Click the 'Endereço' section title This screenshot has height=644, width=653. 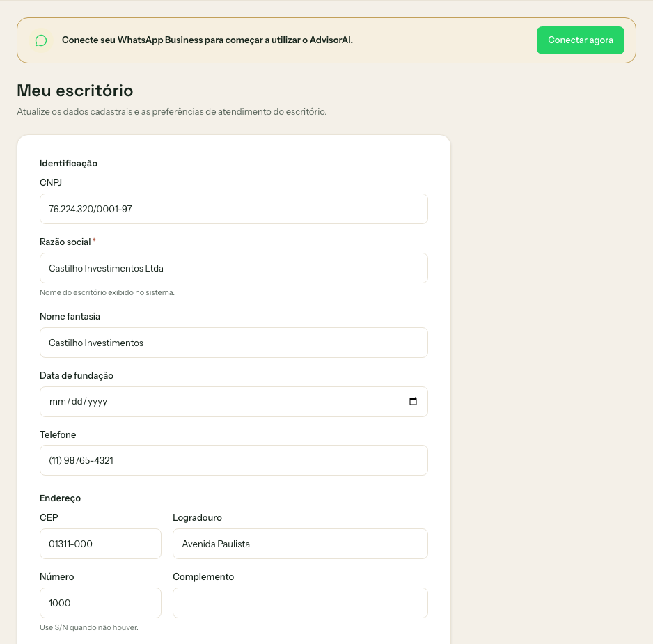60,498
